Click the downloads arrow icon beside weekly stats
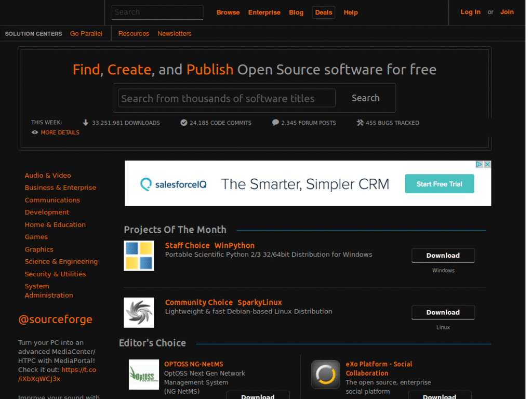 point(85,123)
